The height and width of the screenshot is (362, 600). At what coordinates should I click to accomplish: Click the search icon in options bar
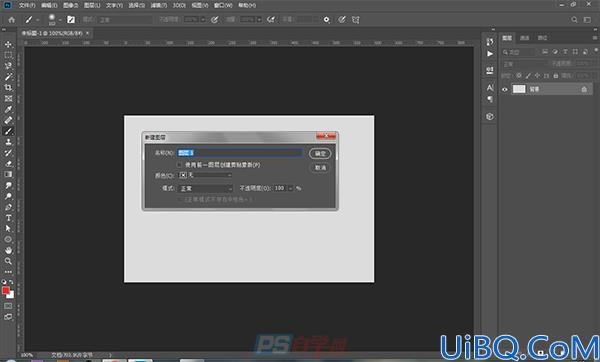tap(574, 20)
